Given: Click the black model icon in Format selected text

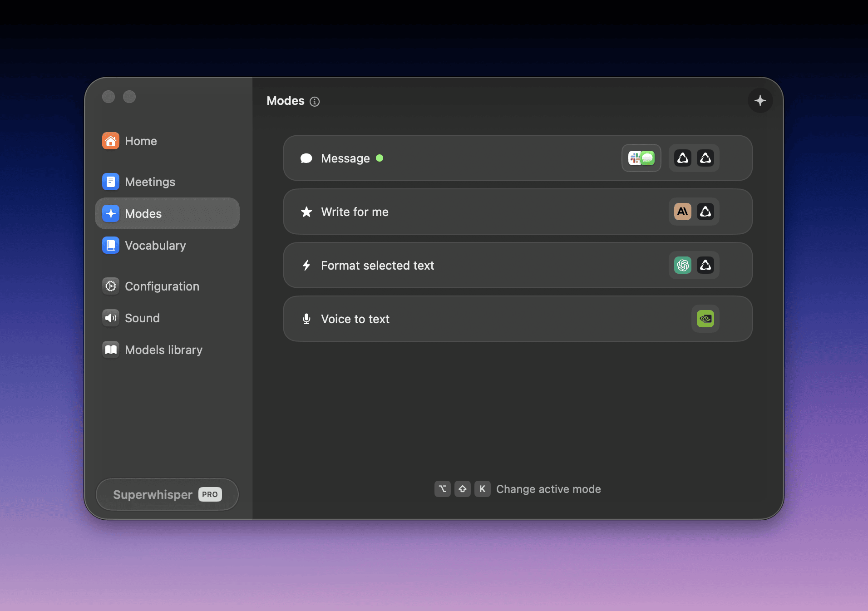Looking at the screenshot, I should 705,265.
